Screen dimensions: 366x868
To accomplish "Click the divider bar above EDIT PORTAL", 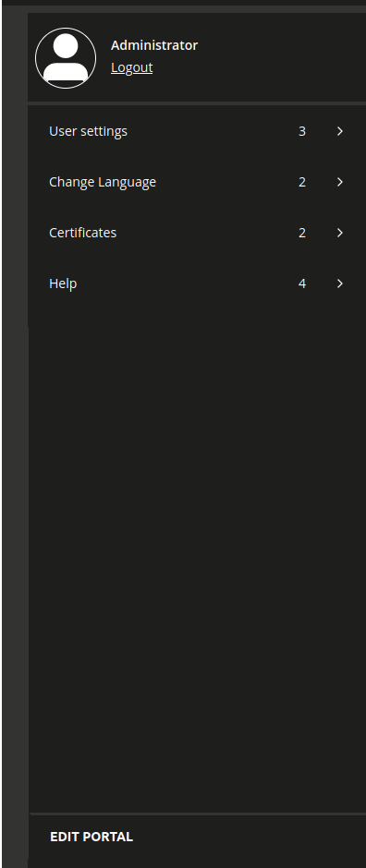I will click(197, 814).
